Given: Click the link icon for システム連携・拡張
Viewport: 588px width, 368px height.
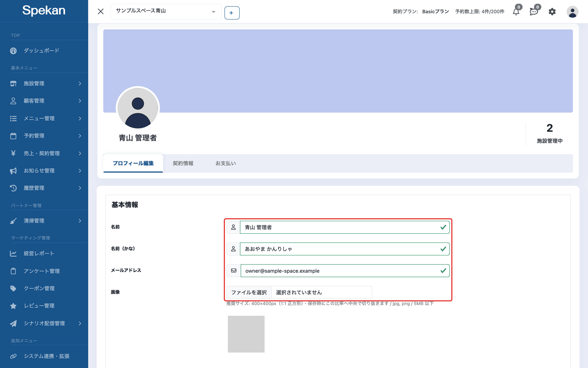Looking at the screenshot, I should pos(13,356).
